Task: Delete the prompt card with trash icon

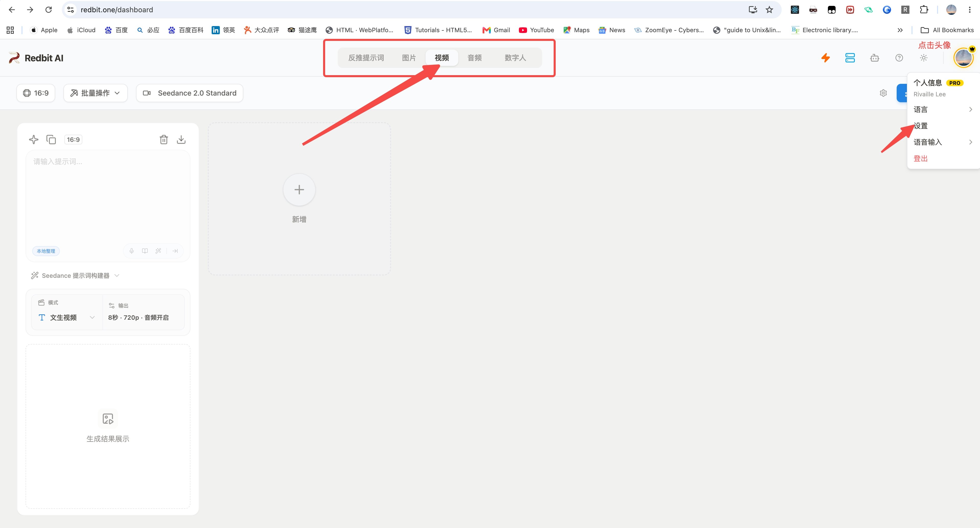Action: coord(164,140)
